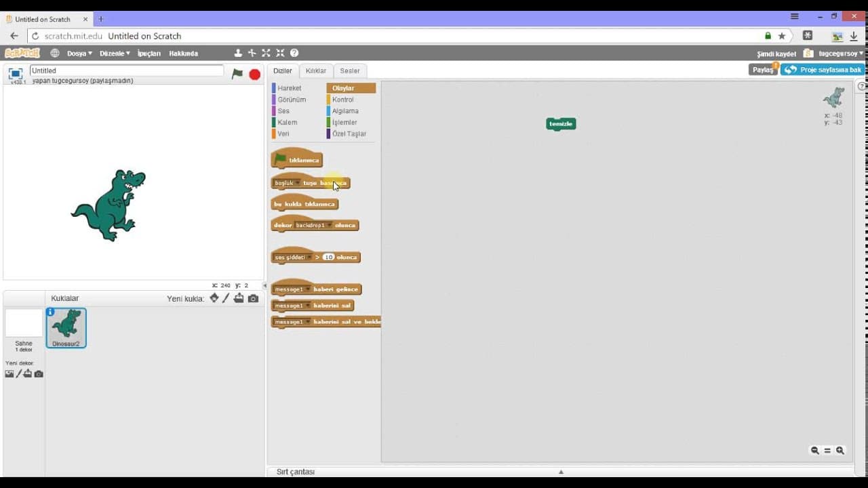Image resolution: width=868 pixels, height=488 pixels.
Task: Click the project title Untitled field
Action: [126, 70]
